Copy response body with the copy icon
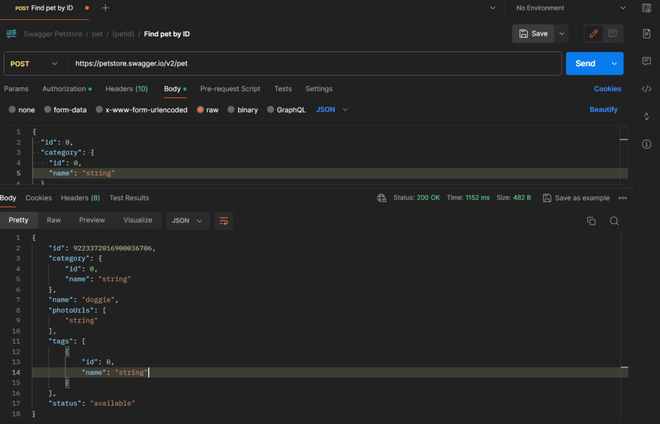 click(591, 221)
